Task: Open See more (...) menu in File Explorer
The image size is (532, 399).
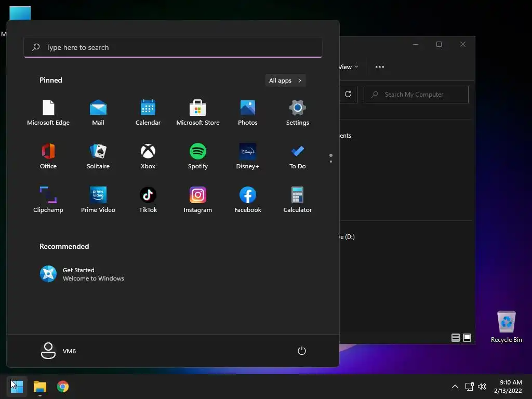Action: [380, 67]
